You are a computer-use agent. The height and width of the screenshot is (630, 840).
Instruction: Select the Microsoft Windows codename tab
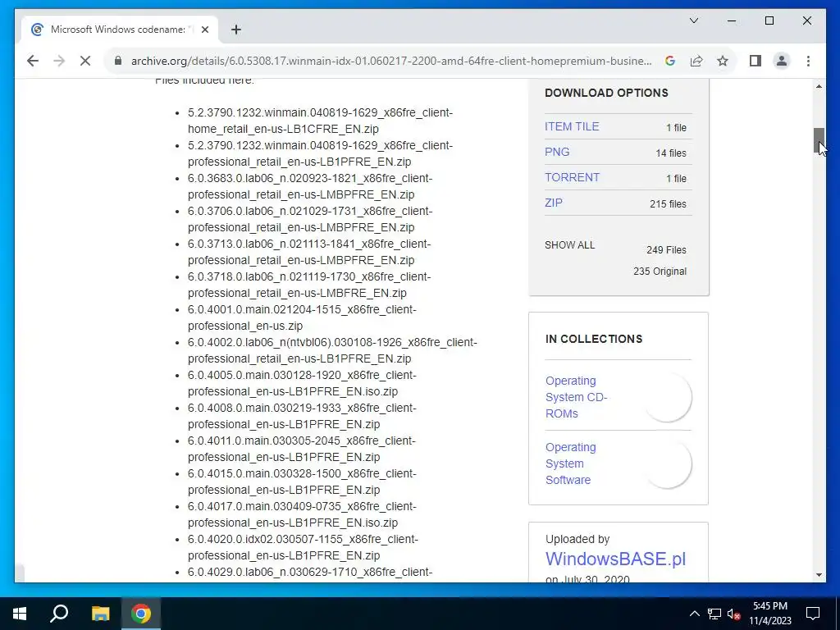point(118,30)
